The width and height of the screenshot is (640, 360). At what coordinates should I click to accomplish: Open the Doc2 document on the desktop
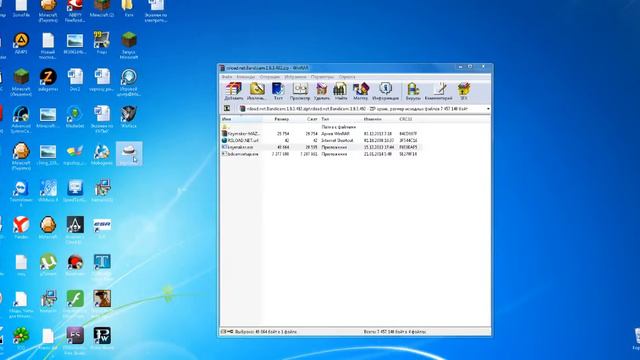(75, 80)
